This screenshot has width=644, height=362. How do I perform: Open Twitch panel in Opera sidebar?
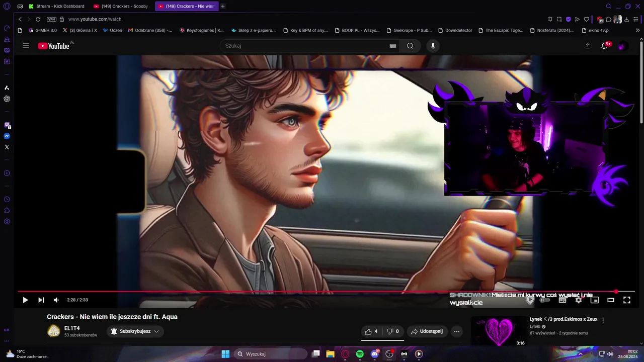pos(7,125)
